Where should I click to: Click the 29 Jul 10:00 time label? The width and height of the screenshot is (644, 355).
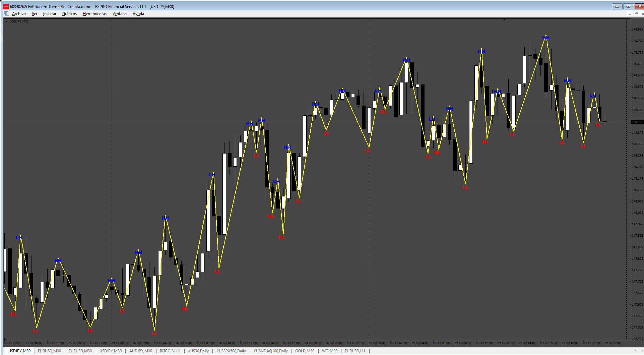click(484, 343)
